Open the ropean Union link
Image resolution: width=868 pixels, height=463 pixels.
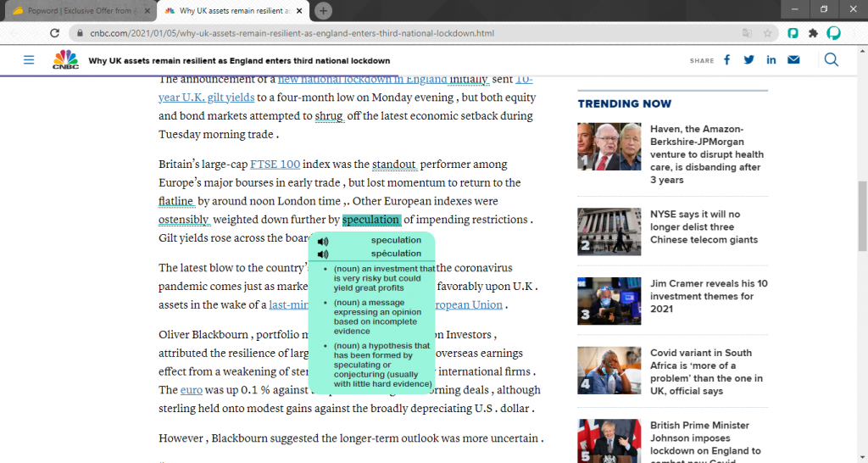[469, 304]
